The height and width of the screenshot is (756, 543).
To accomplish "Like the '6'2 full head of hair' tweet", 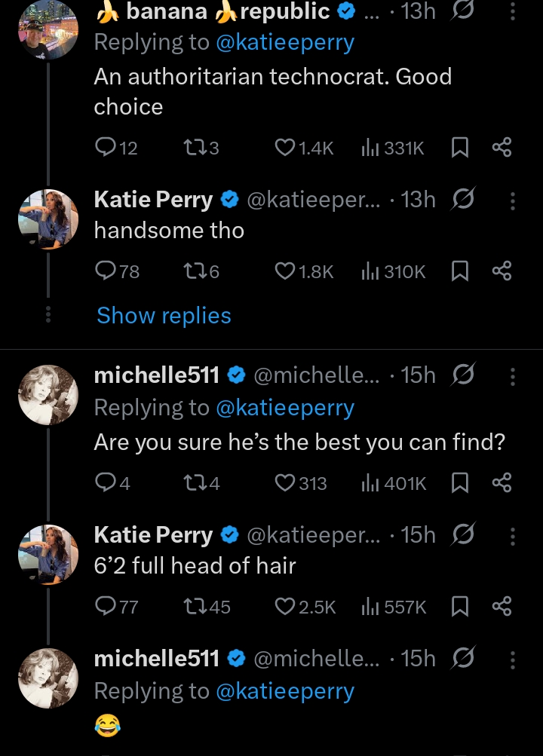I will coord(305,607).
